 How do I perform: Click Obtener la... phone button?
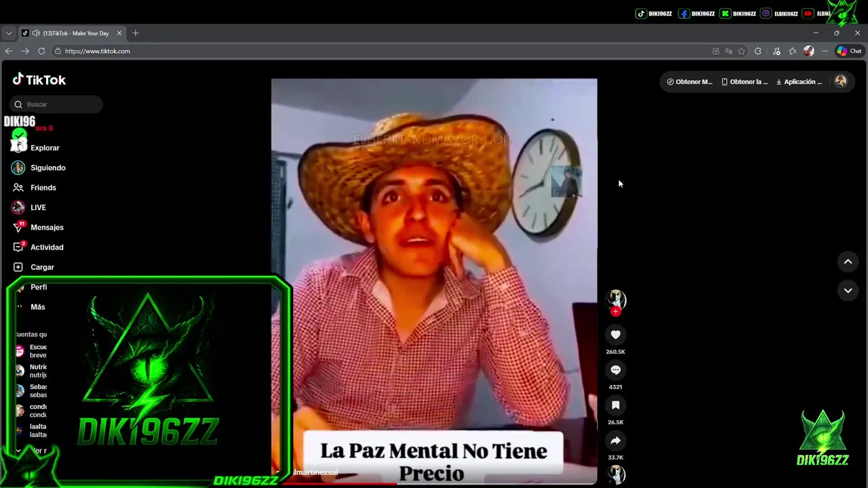point(745,81)
